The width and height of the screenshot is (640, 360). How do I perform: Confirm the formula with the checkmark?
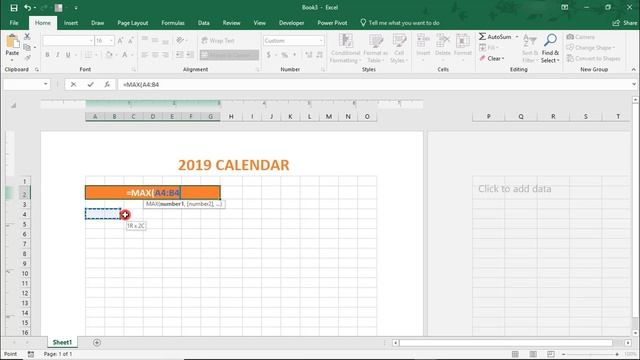pyautogui.click(x=90, y=84)
